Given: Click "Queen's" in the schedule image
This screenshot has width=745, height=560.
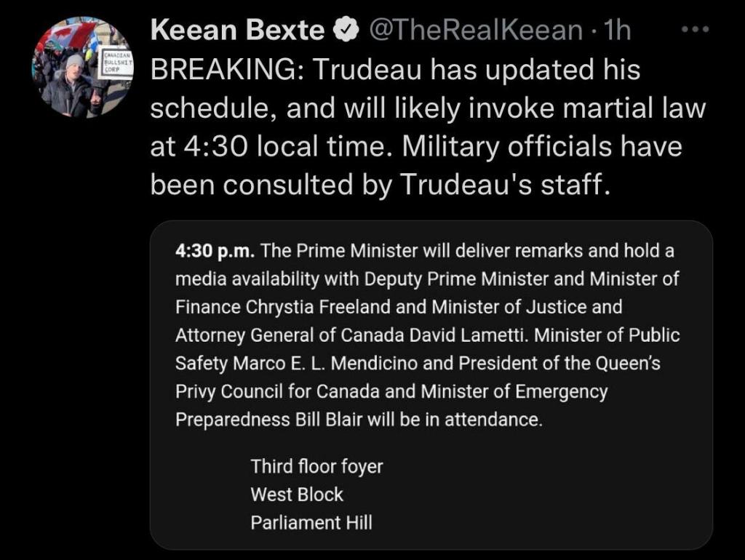Looking at the screenshot, I should click(x=630, y=363).
